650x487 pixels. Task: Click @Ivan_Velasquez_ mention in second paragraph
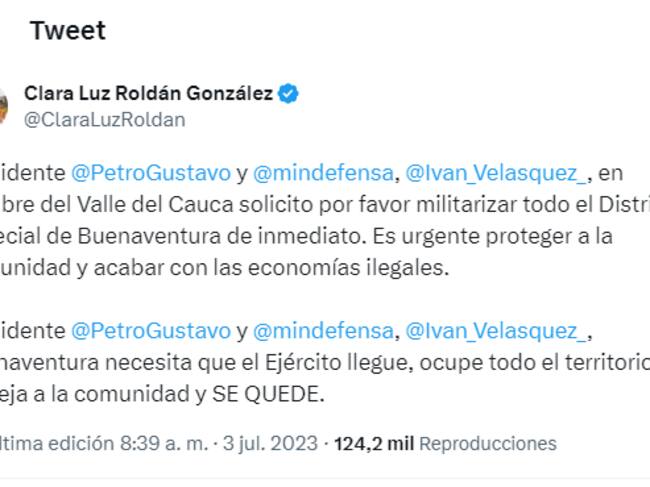497,330
